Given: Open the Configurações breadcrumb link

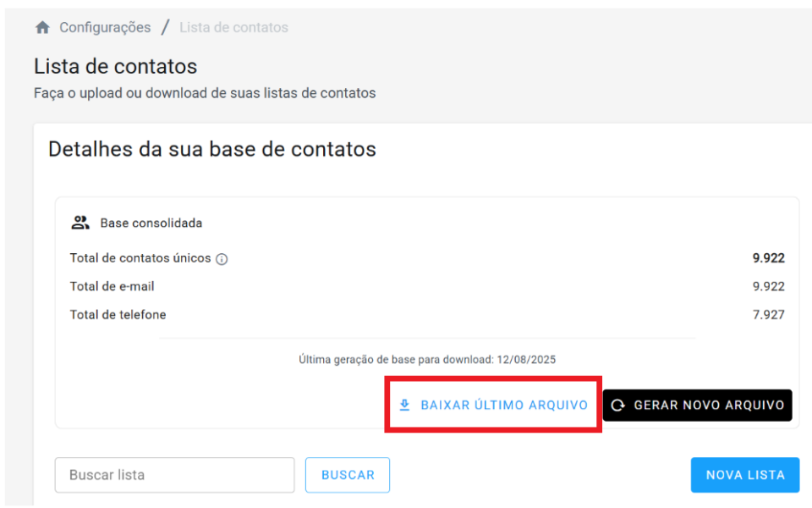Looking at the screenshot, I should (x=105, y=28).
